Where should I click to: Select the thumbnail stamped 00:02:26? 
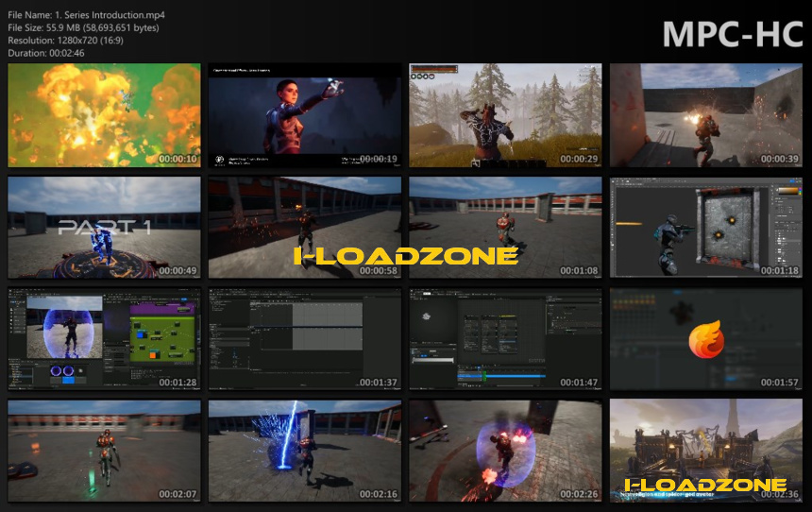[x=505, y=451]
